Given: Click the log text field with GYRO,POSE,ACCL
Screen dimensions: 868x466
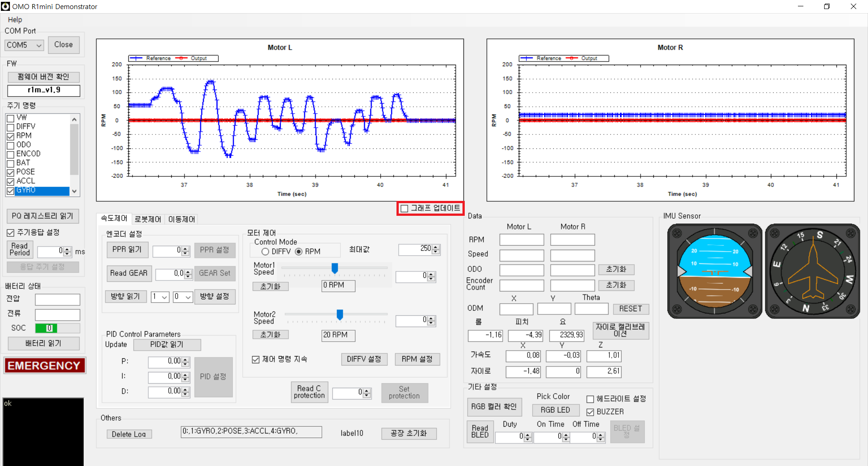Looking at the screenshot, I should [251, 432].
